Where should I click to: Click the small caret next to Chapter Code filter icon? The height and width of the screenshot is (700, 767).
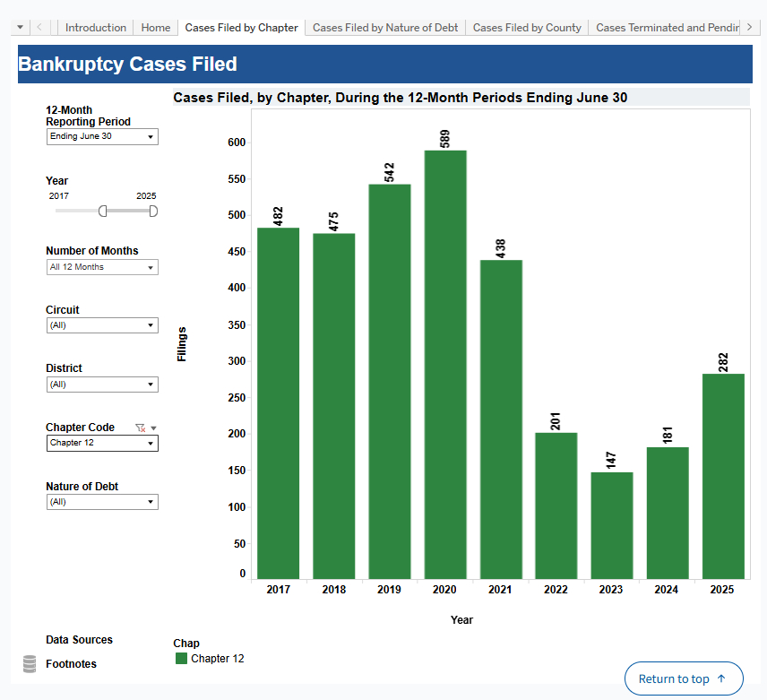tap(153, 428)
